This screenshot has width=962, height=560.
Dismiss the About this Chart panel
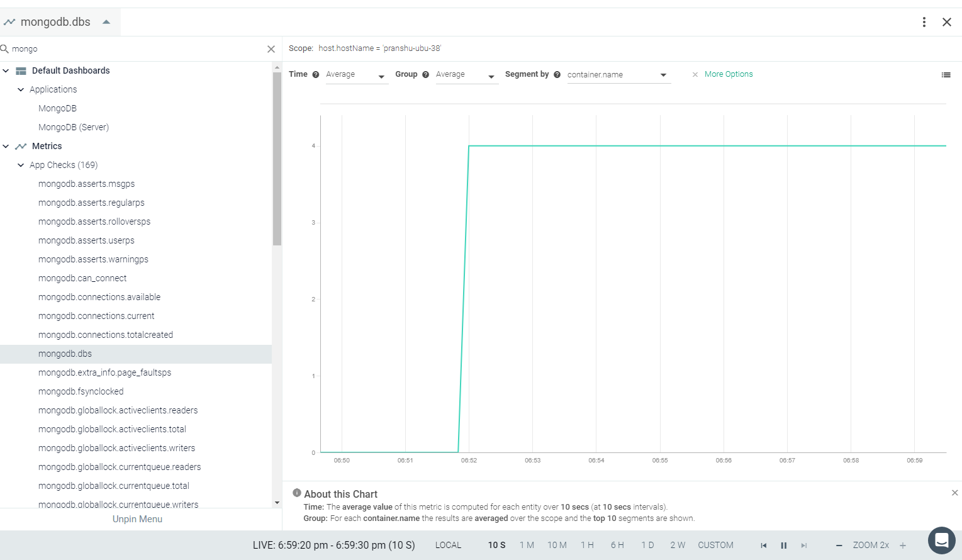click(x=954, y=493)
